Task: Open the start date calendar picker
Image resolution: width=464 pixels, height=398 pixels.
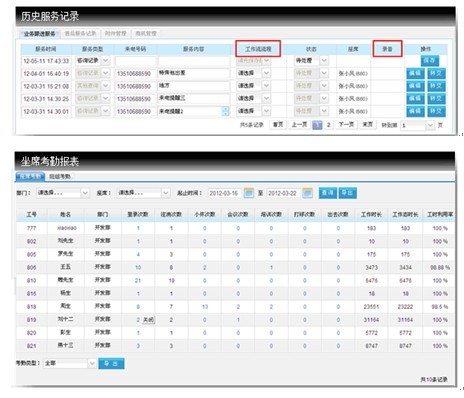Action: (x=249, y=193)
